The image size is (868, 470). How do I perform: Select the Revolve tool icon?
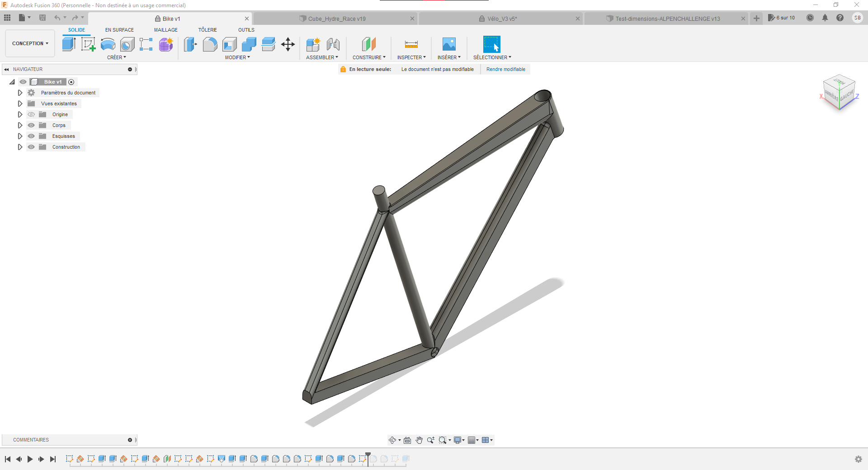tap(108, 44)
